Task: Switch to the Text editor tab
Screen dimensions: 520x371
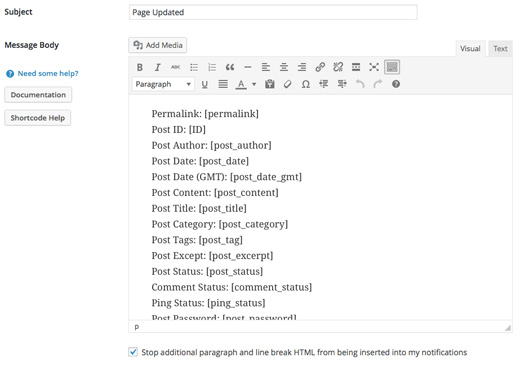Action: 500,49
